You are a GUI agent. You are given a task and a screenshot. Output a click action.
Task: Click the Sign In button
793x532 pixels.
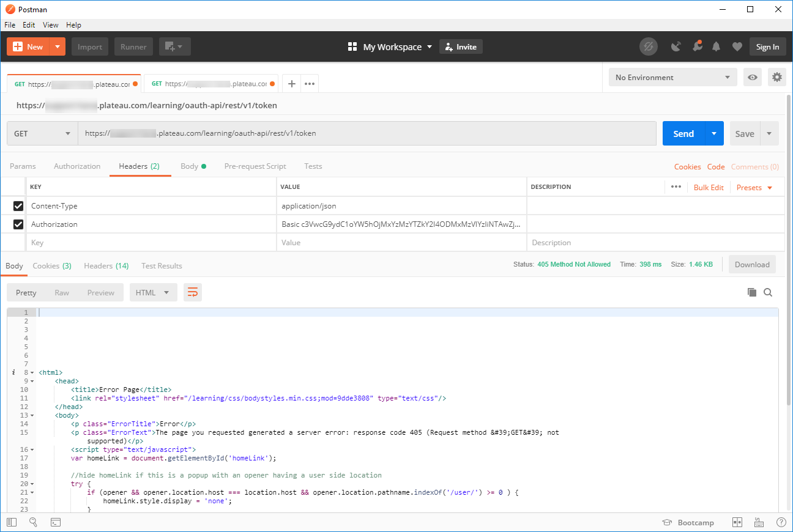click(x=768, y=46)
